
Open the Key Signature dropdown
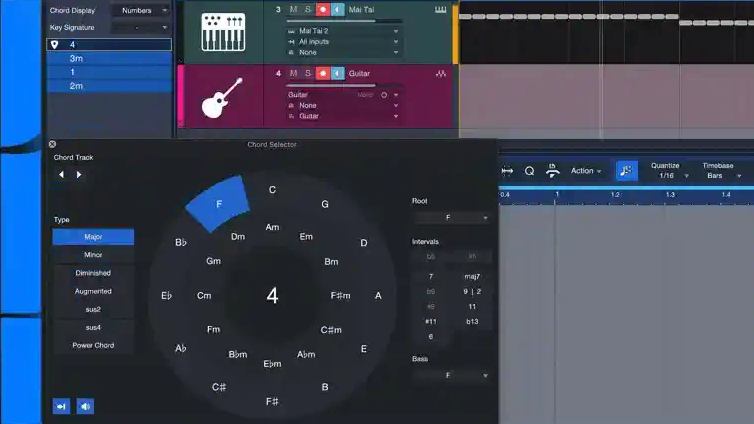141,27
